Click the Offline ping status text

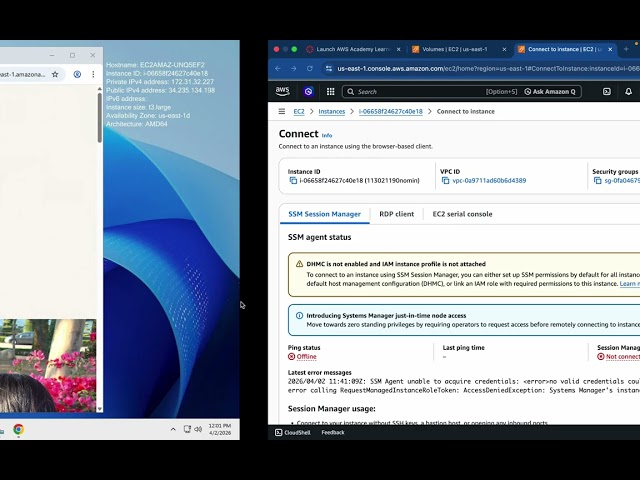306,356
